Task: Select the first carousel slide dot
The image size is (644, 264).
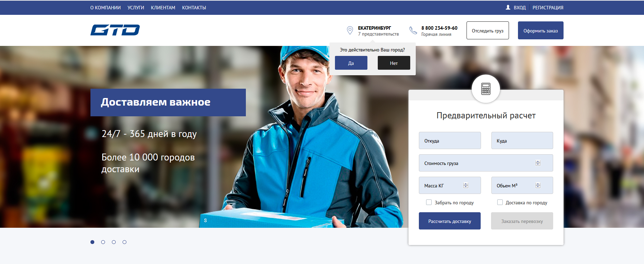Action: tap(92, 242)
